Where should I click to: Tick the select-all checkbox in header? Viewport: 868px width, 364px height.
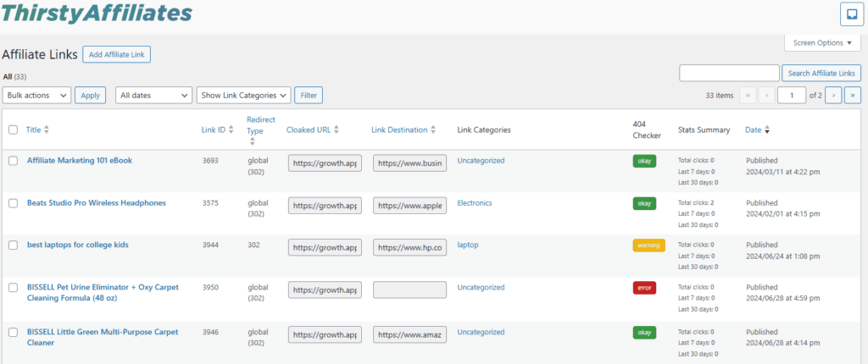coord(13,130)
